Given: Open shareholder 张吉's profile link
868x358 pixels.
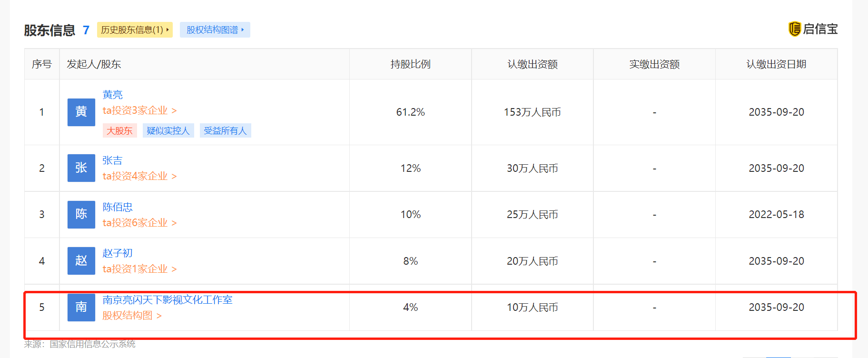Looking at the screenshot, I should (113, 160).
